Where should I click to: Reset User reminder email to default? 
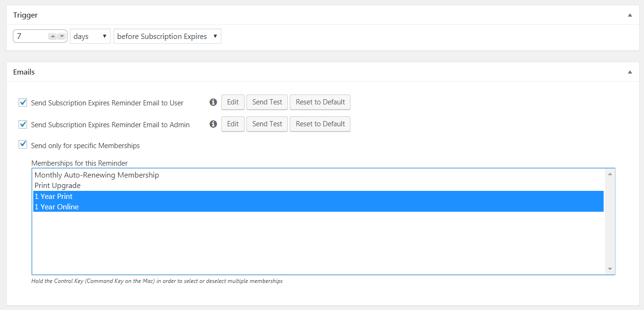point(320,102)
